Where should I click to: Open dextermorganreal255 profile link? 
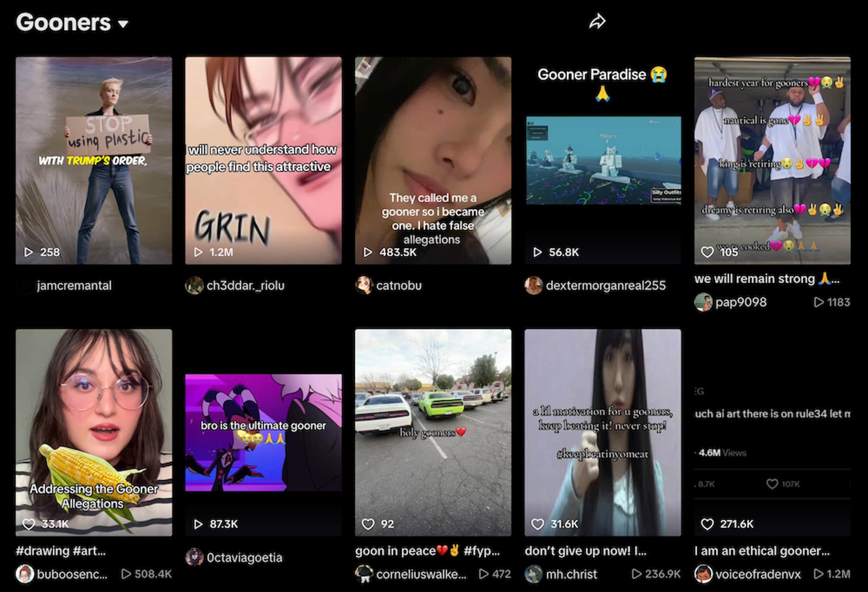(x=605, y=286)
